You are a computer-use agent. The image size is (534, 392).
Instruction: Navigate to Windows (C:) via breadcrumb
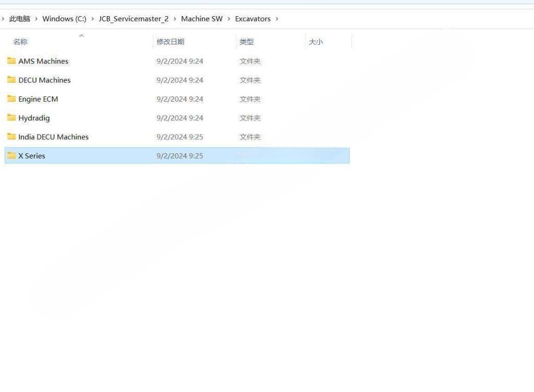coord(64,18)
